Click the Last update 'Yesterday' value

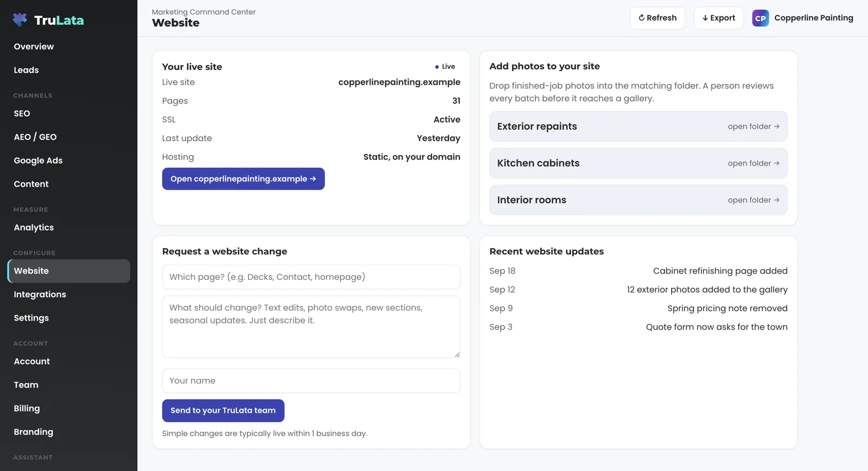click(438, 138)
